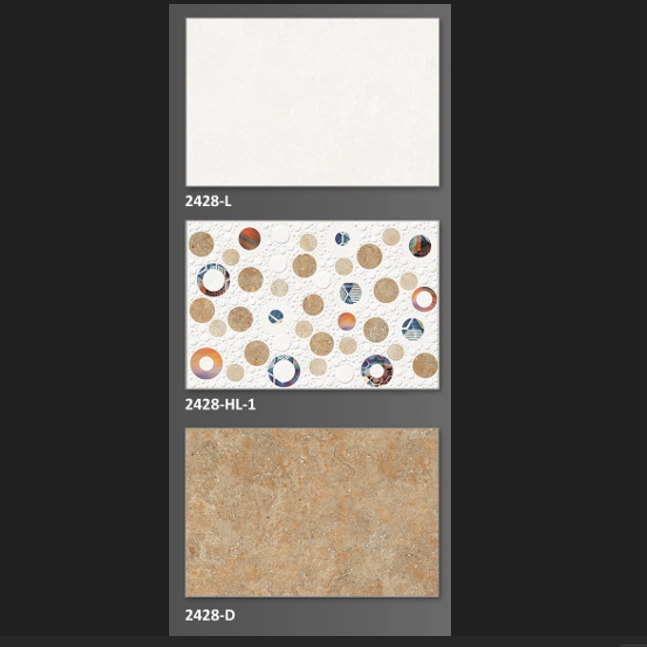Select the brown 2428-D tile image
647x647 pixels.
[x=312, y=513]
